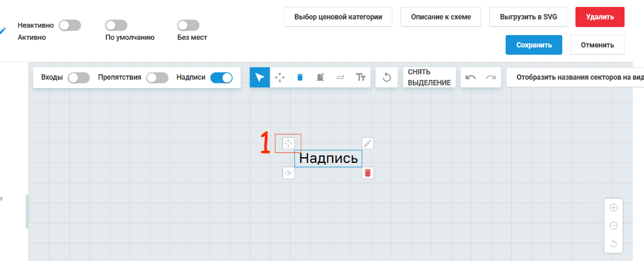This screenshot has height=261, width=644.
Task: Click the rotate handle below the label
Action: [288, 172]
